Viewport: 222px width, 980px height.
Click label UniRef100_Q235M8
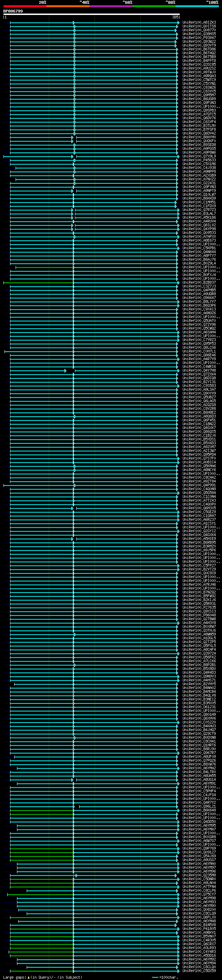tap(199, 875)
